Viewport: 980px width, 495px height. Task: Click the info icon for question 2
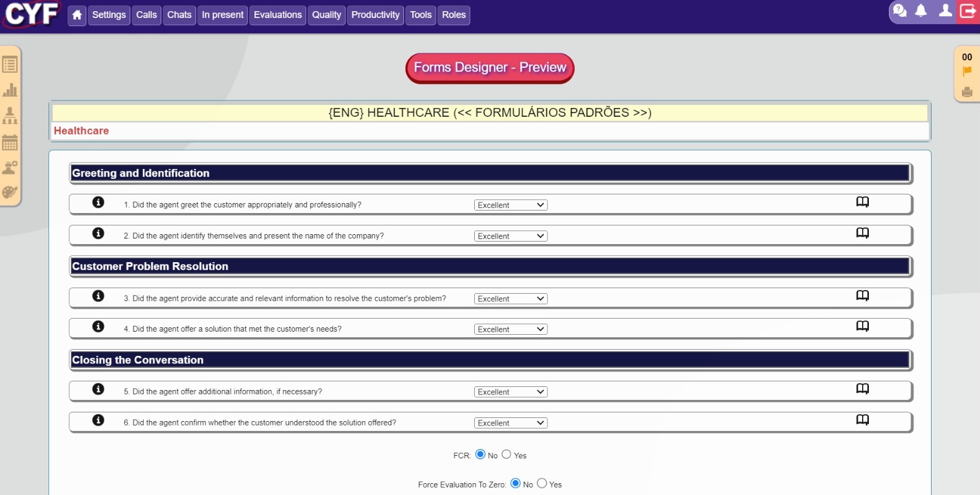[x=98, y=234]
